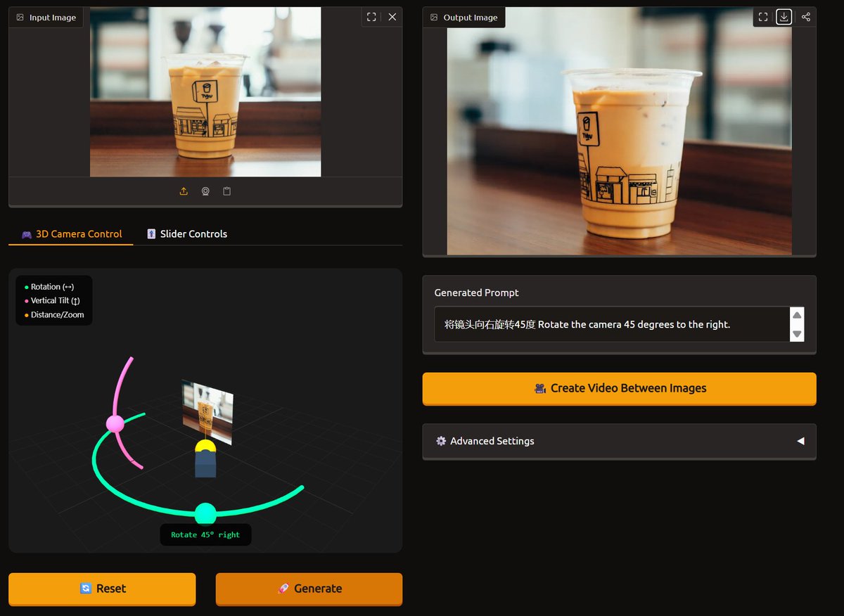Click the 'Rotation (↔)' legend entry
844x616 pixels.
(49, 287)
